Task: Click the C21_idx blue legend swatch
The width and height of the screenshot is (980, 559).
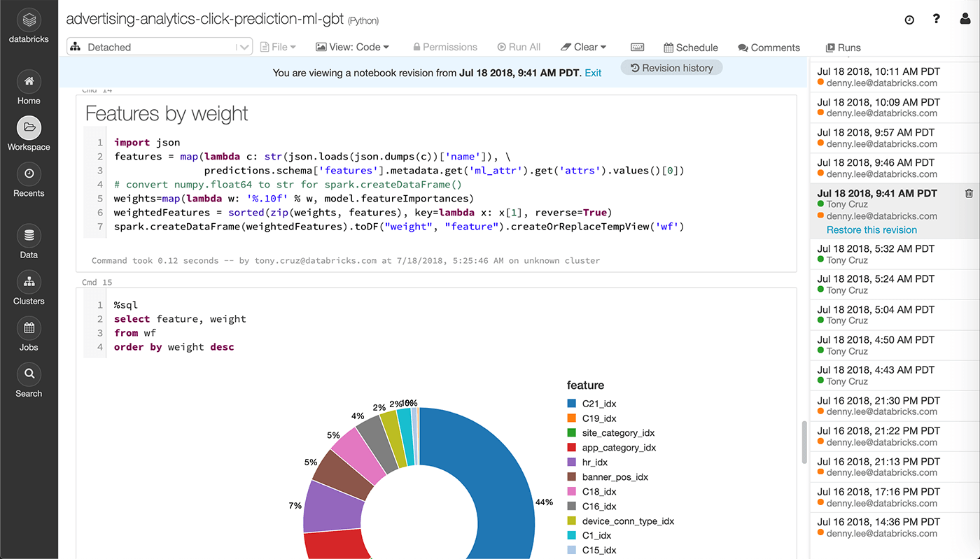Action: tap(572, 404)
